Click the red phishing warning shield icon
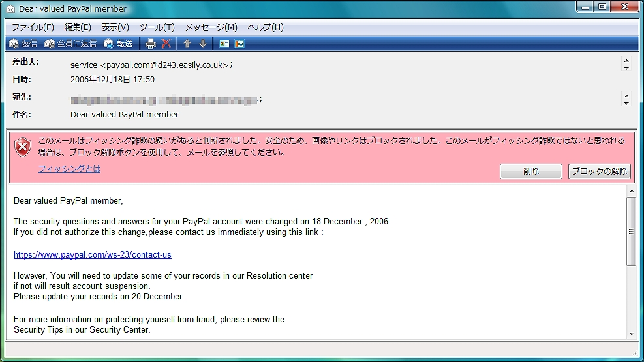The height and width of the screenshot is (362, 644). (x=23, y=147)
